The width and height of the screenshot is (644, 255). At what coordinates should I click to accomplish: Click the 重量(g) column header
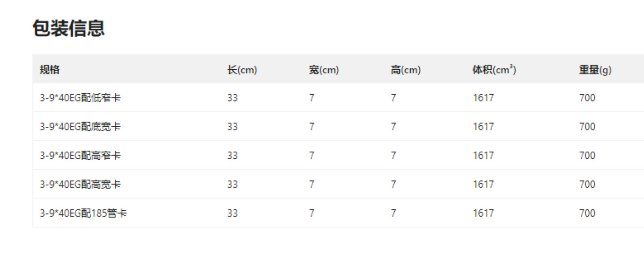595,70
